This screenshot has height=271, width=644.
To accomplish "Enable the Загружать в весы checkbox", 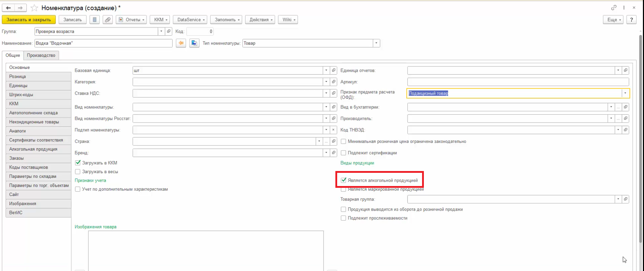I will [x=78, y=172].
